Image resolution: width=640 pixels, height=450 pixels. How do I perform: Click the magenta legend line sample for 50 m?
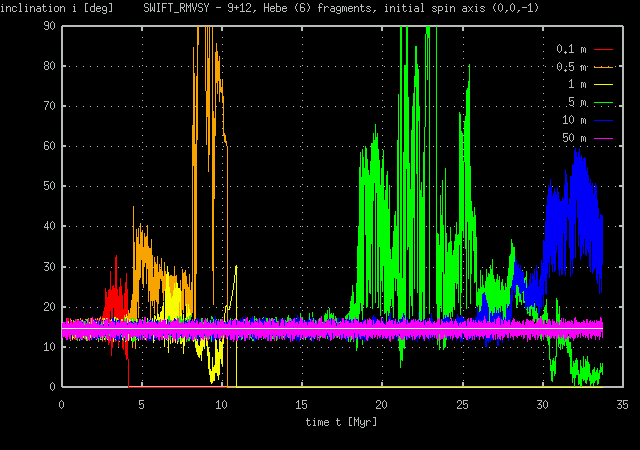[603, 138]
